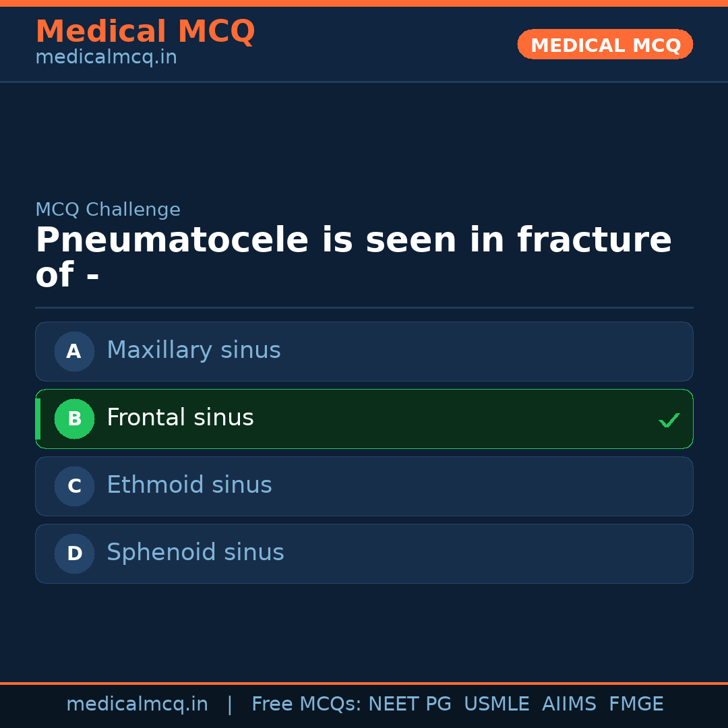Click the green bar left of option B

click(38, 419)
